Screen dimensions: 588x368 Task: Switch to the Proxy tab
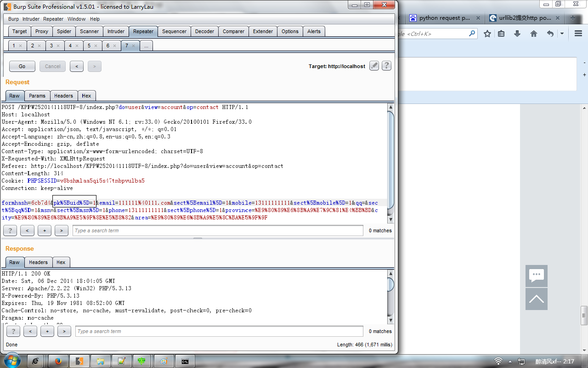(x=42, y=31)
